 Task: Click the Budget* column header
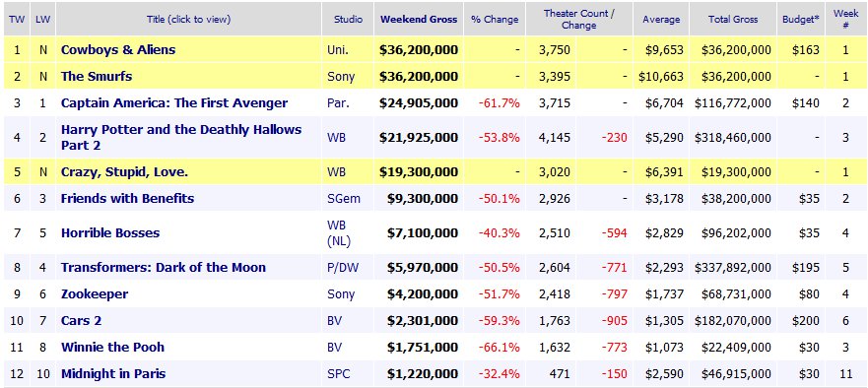pyautogui.click(x=800, y=19)
